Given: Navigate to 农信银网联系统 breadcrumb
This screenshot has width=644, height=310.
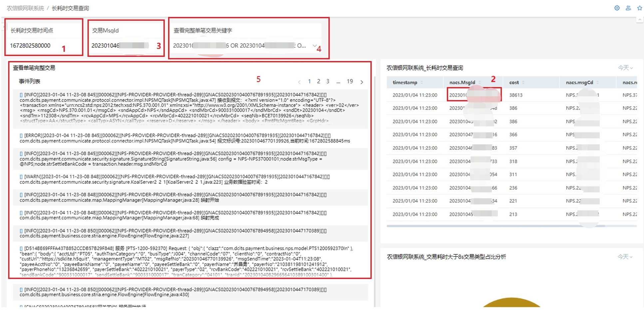Looking at the screenshot, I should [x=25, y=8].
